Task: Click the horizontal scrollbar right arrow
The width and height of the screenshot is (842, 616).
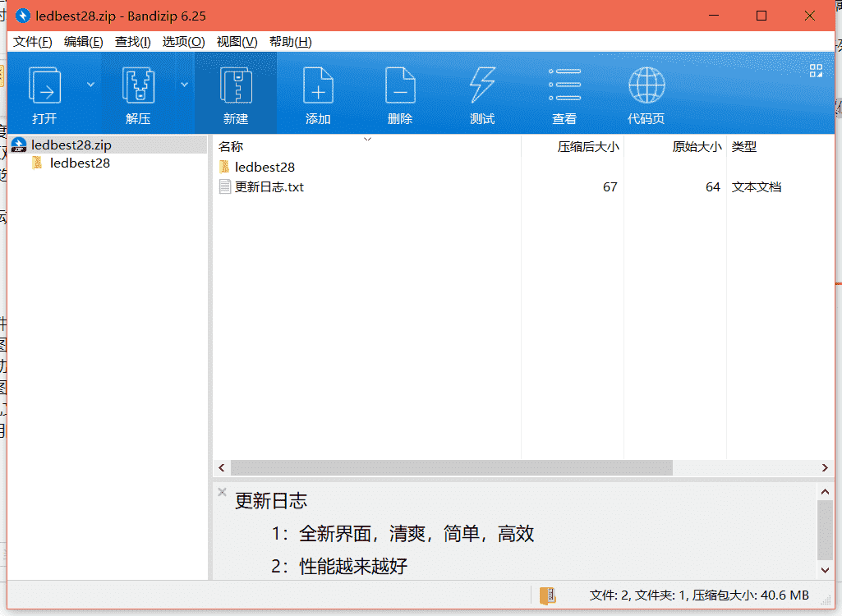Action: point(825,468)
